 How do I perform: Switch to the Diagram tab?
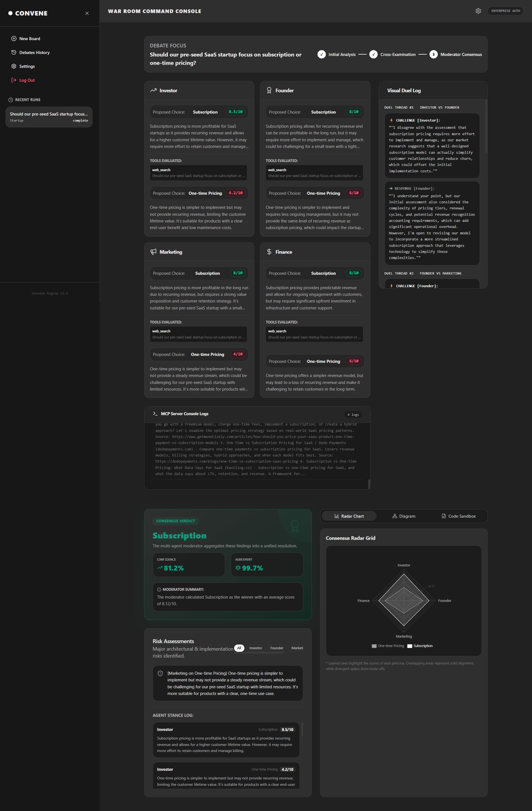click(x=403, y=516)
